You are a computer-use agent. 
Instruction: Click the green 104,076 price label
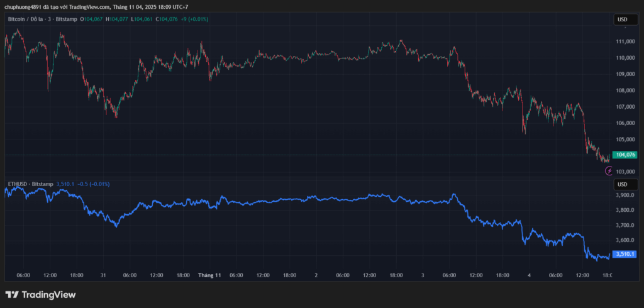626,155
